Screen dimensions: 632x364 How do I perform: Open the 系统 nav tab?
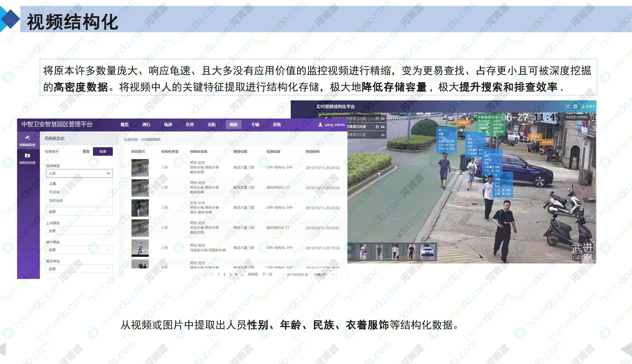(x=277, y=124)
